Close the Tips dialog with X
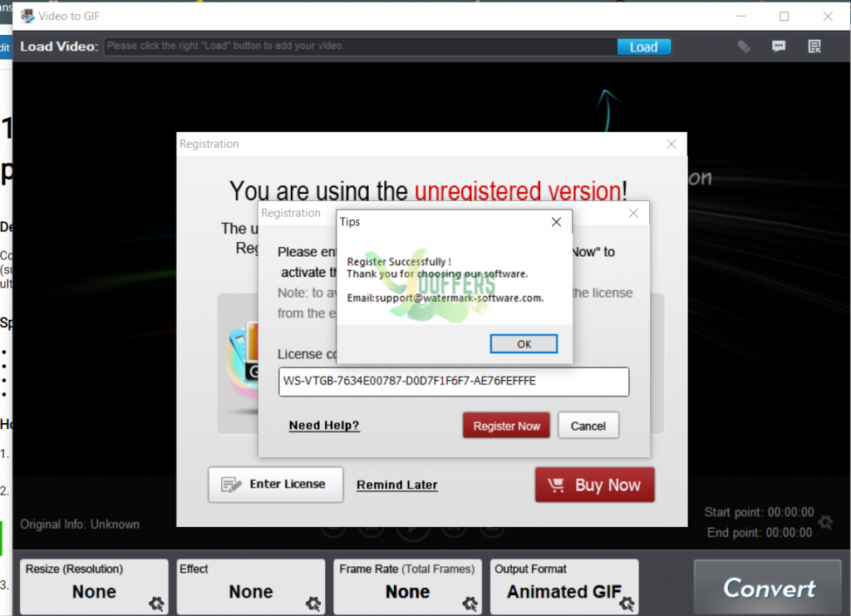Screen dimensions: 851x616 pos(556,222)
